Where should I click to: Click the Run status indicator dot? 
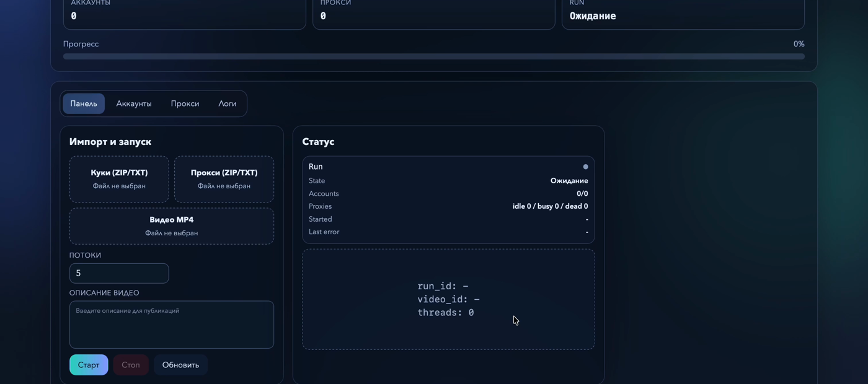tap(585, 167)
